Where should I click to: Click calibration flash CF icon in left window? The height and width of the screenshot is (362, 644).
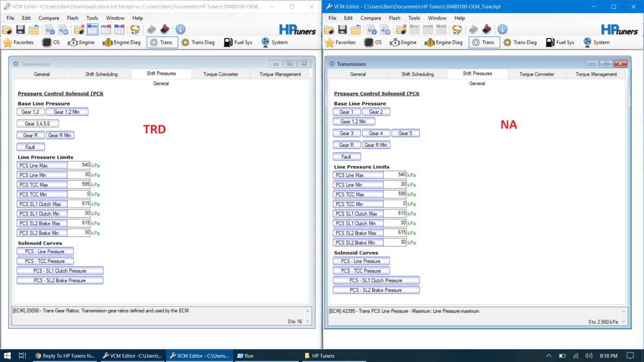coord(135,30)
